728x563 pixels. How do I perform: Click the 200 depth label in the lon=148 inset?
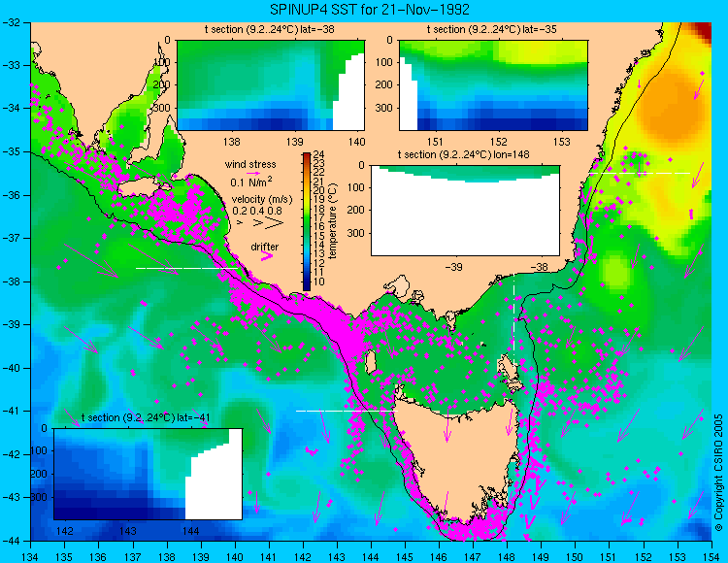[357, 211]
